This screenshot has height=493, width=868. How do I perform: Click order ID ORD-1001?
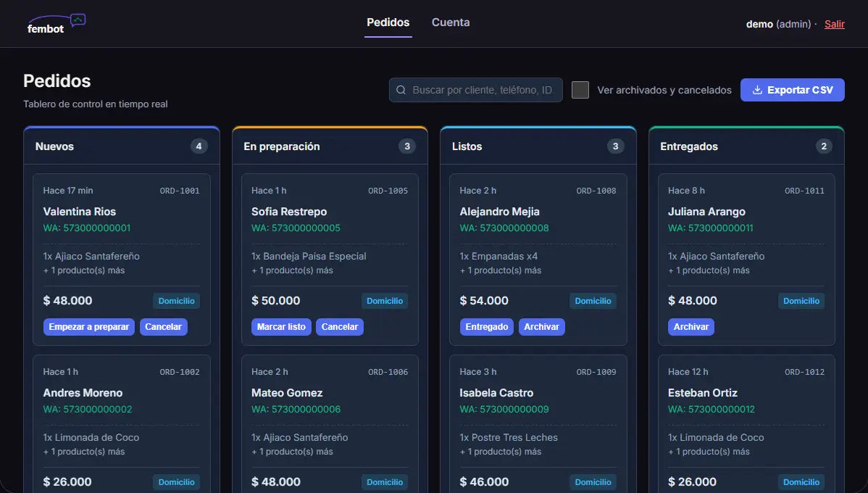coord(180,191)
